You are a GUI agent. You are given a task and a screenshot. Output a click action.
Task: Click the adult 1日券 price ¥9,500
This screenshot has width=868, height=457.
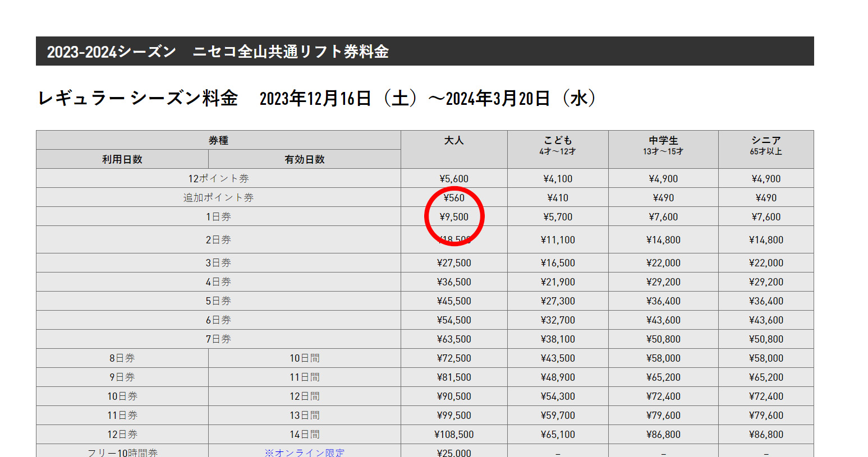[454, 217]
